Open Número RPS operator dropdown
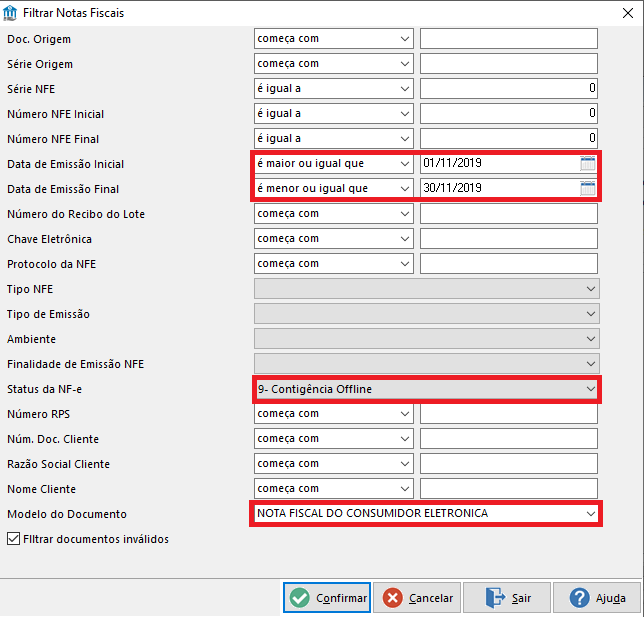 [x=334, y=414]
